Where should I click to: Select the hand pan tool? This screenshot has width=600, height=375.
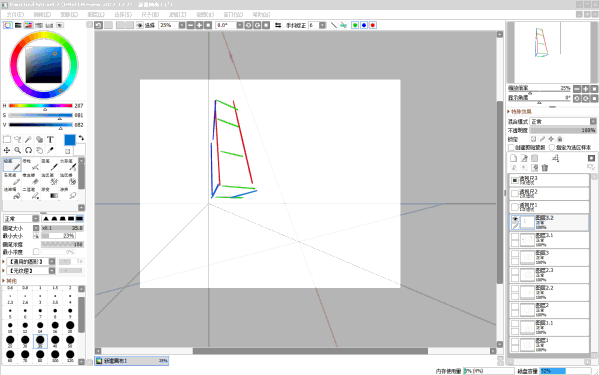pos(39,150)
